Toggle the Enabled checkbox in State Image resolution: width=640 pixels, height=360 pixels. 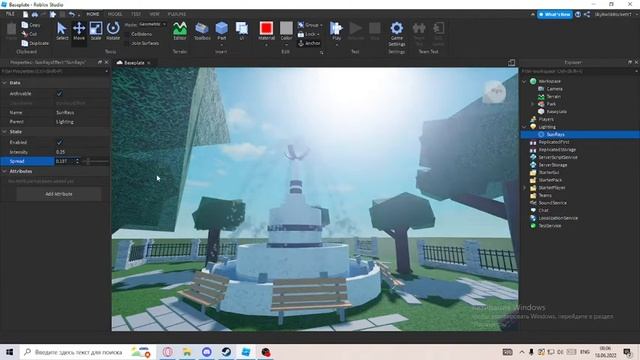click(x=60, y=142)
